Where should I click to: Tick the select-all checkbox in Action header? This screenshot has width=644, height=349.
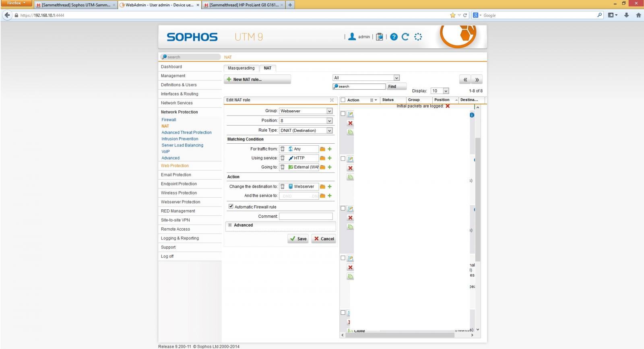(x=343, y=100)
